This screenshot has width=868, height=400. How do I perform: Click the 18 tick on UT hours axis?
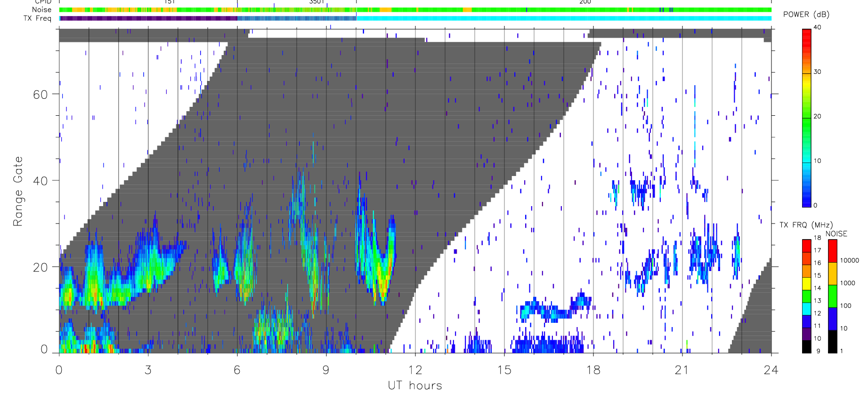593,370
